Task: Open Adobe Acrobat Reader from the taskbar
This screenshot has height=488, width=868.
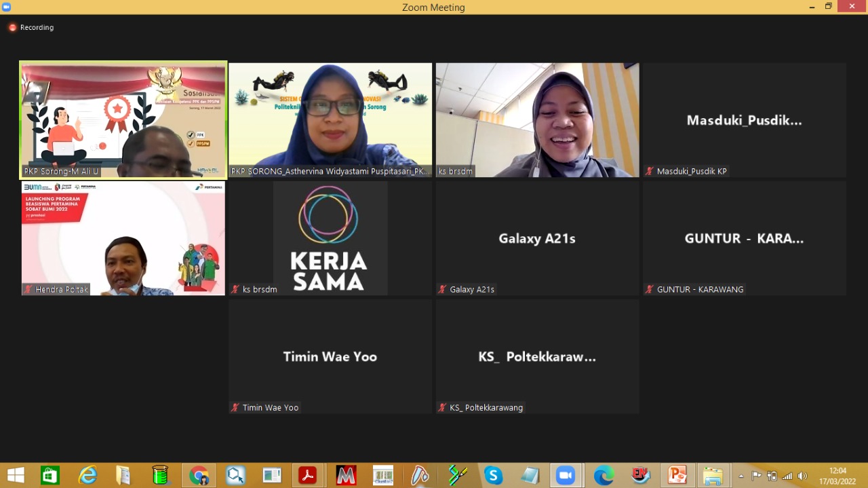Action: tap(308, 476)
